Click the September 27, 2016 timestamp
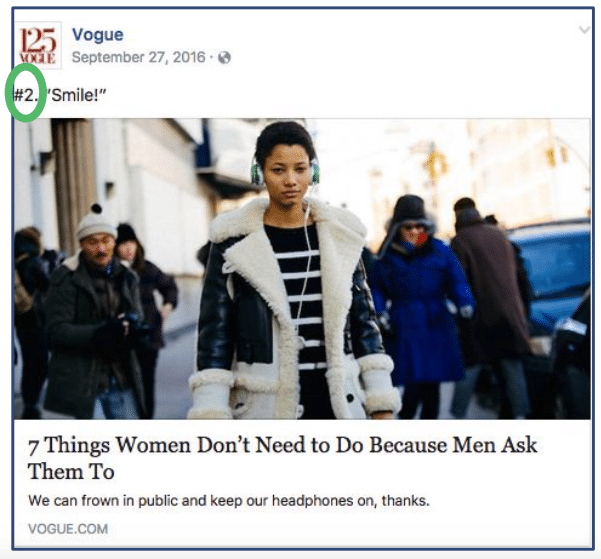 pyautogui.click(x=138, y=58)
